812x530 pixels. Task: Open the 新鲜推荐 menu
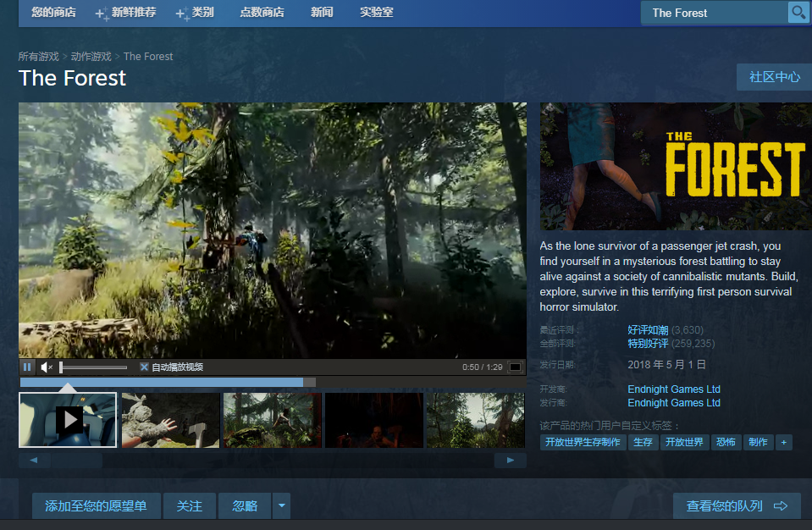tap(126, 13)
